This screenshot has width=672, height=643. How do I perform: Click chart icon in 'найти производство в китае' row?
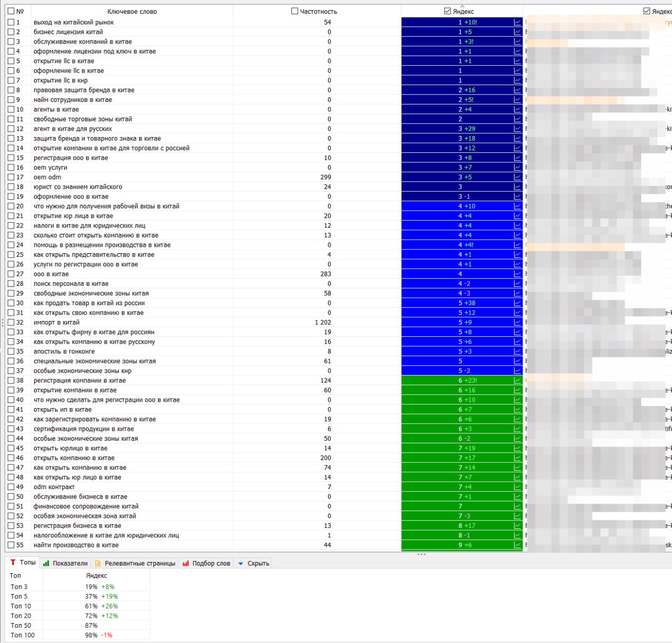[517, 545]
